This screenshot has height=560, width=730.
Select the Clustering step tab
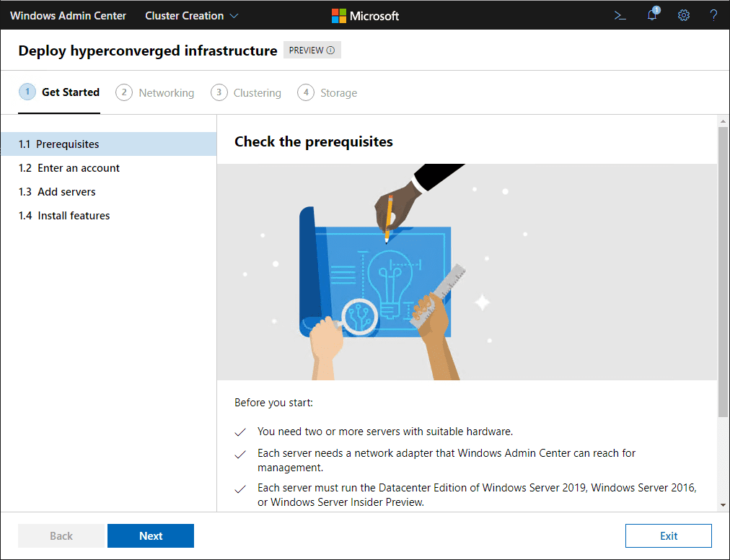point(246,92)
